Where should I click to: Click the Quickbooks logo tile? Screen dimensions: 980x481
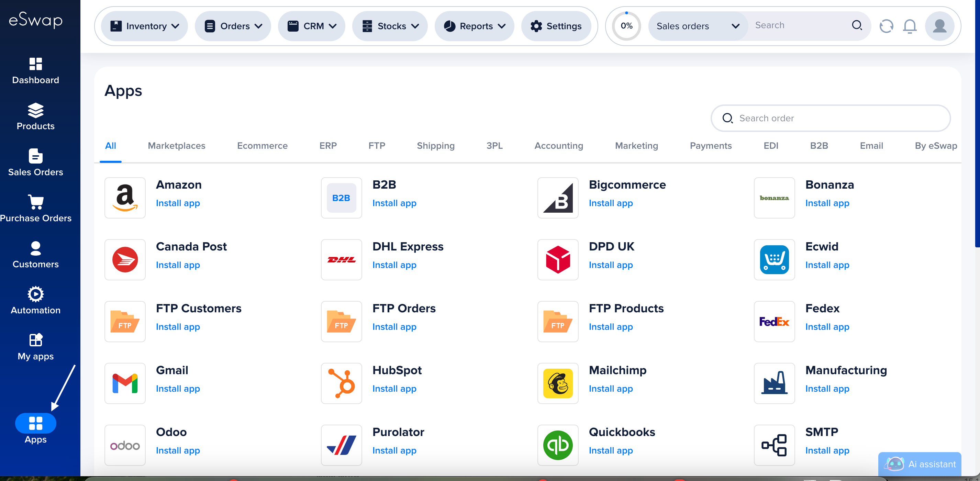558,445
